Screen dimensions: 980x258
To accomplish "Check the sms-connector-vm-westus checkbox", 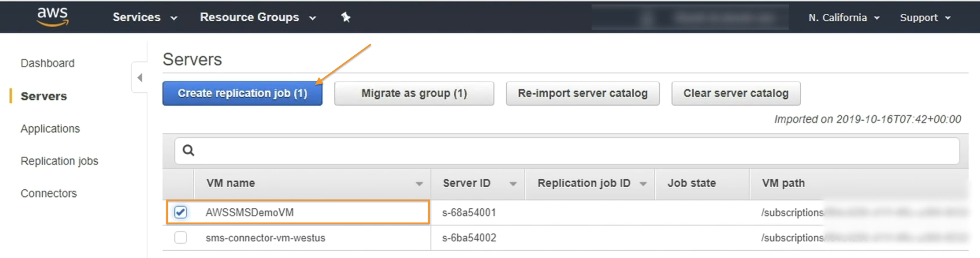I will click(181, 238).
